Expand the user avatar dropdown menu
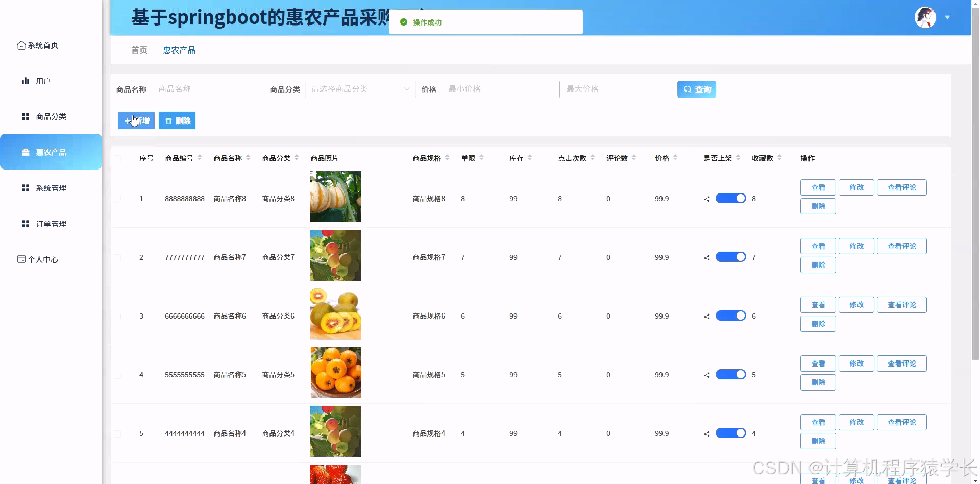Image resolution: width=980 pixels, height=484 pixels. tap(948, 17)
